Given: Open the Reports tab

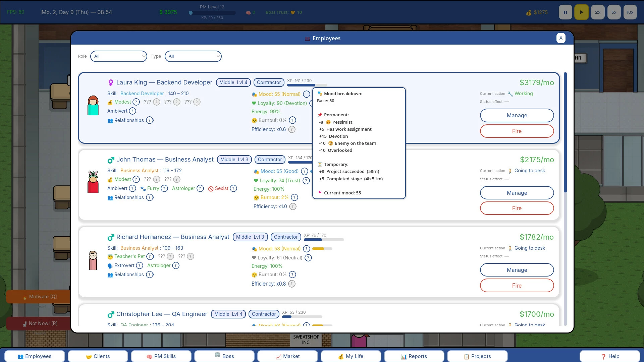Looking at the screenshot, I should click(414, 356).
